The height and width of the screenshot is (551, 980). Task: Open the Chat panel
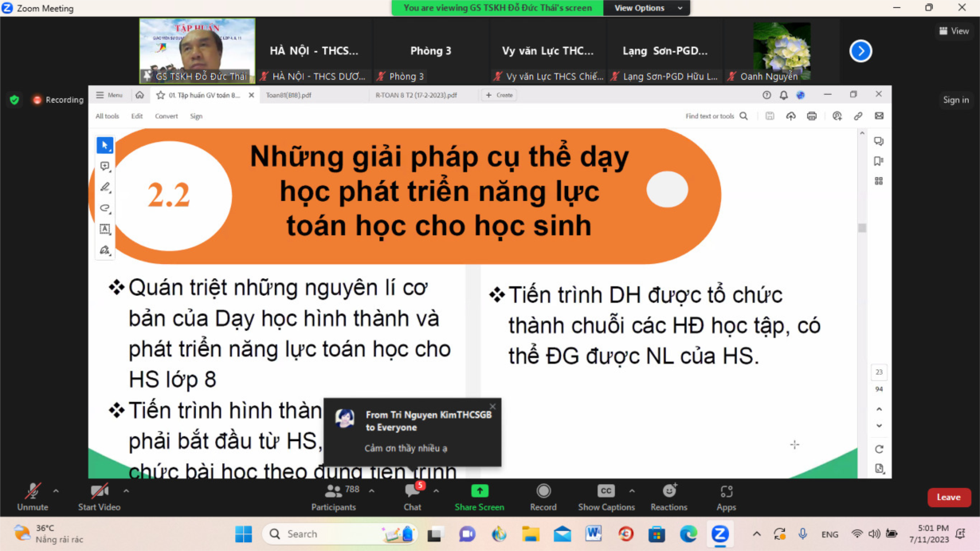click(x=412, y=492)
